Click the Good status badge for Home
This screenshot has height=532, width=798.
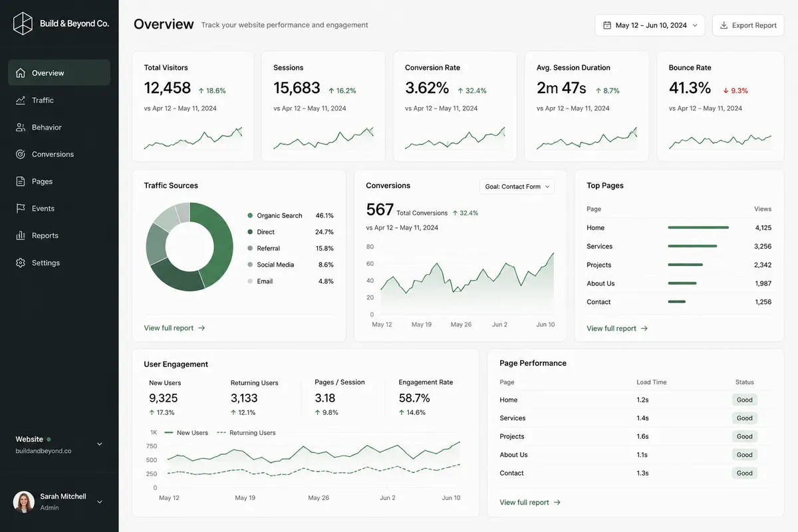(x=745, y=400)
